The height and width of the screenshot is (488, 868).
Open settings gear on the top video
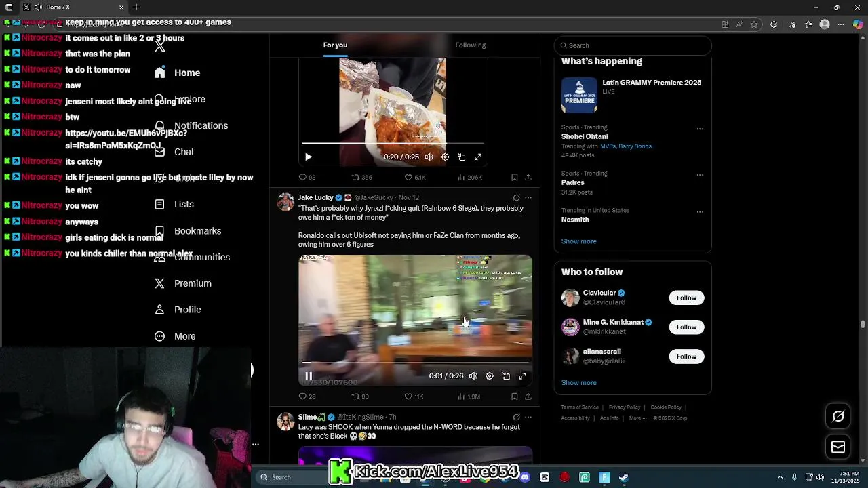(446, 157)
